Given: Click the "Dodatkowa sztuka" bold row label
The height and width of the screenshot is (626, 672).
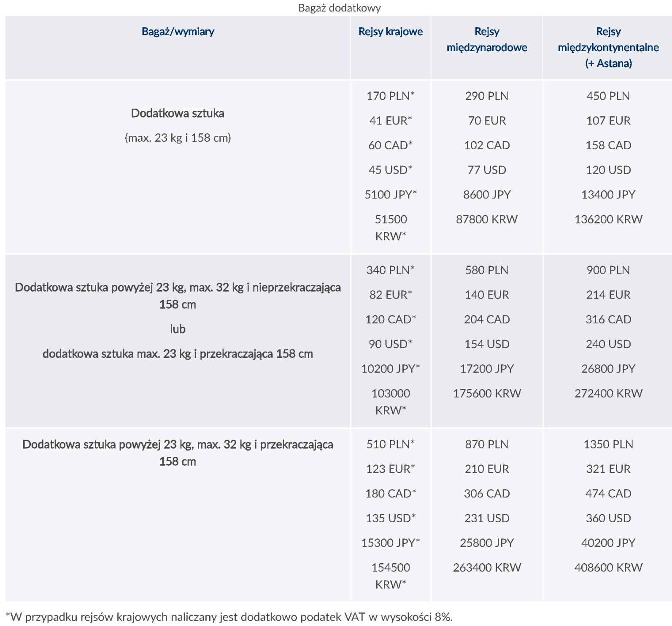Looking at the screenshot, I should coord(178,113).
